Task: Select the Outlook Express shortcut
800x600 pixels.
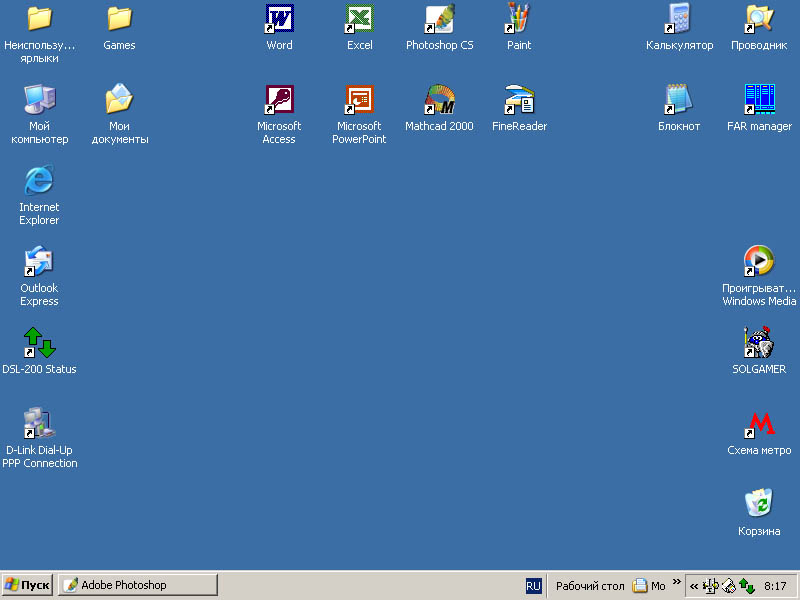Action: coord(39,261)
